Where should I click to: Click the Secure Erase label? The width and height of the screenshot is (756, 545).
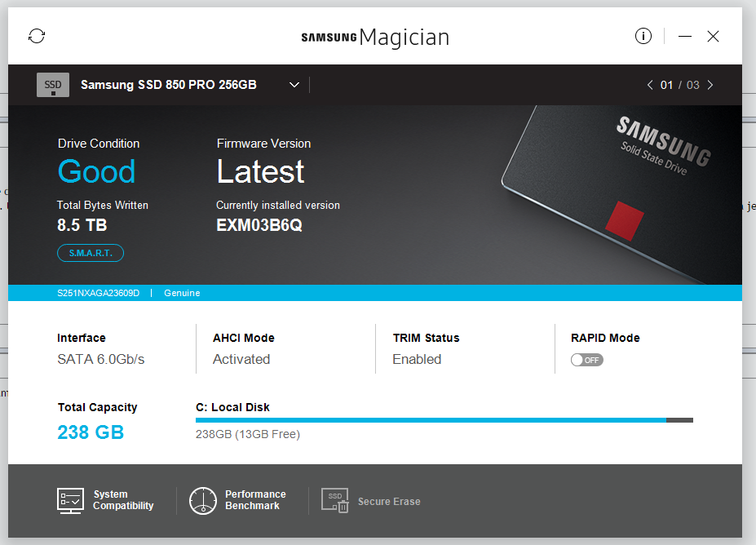[389, 502]
